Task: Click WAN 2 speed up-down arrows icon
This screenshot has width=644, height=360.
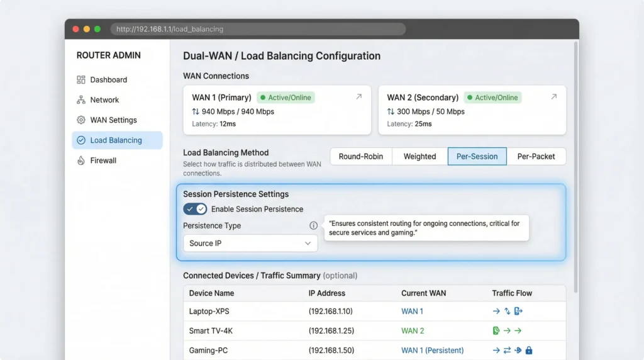Action: 391,111
